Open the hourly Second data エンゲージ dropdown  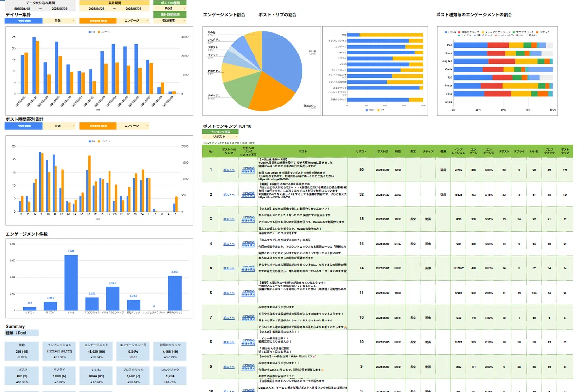click(133, 126)
